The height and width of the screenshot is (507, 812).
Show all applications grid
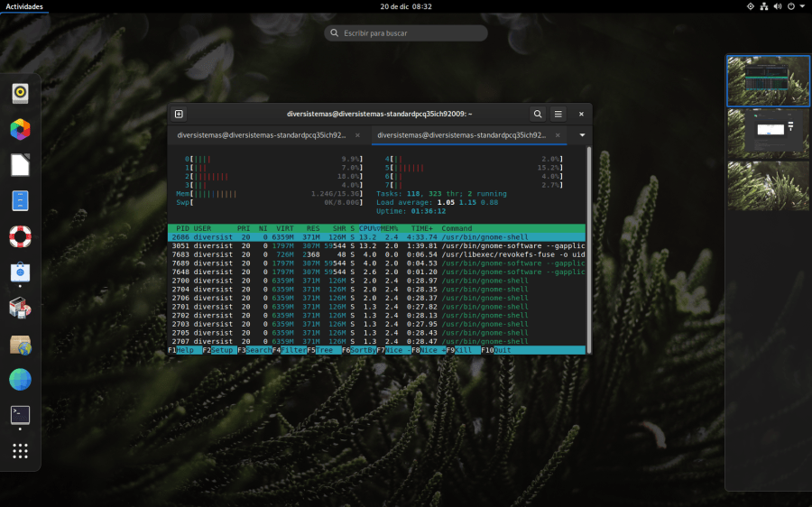[20, 451]
